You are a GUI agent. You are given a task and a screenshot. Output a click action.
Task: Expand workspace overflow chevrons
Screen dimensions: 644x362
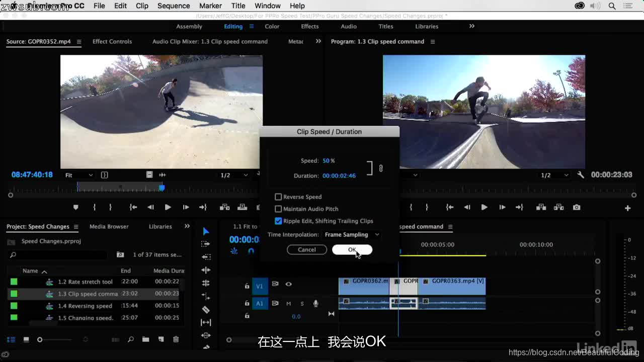click(471, 26)
